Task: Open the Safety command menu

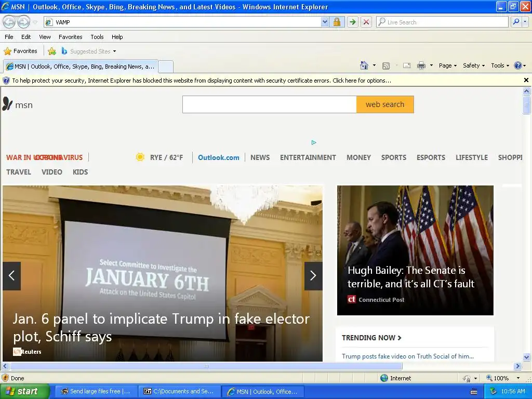Action: (474, 65)
